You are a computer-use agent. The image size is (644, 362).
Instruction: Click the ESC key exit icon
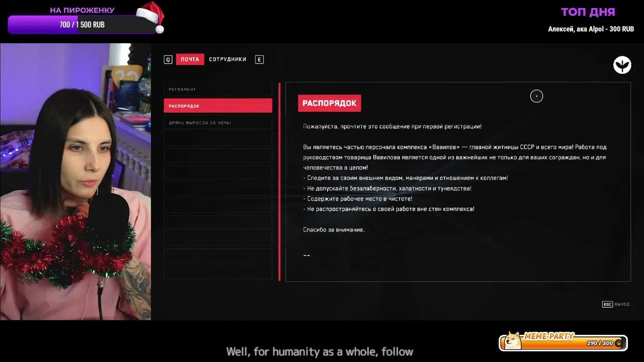tap(607, 304)
